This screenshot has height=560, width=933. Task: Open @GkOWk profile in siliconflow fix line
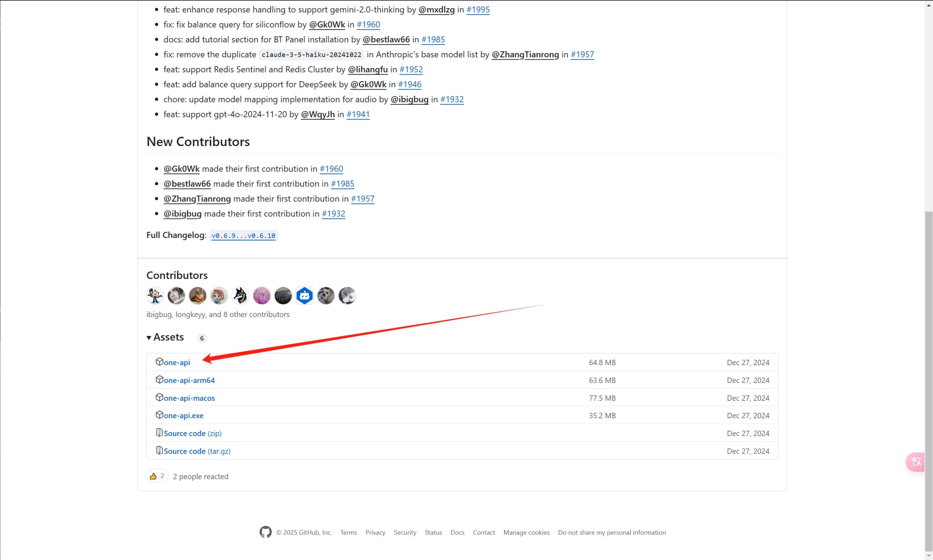coord(327,24)
